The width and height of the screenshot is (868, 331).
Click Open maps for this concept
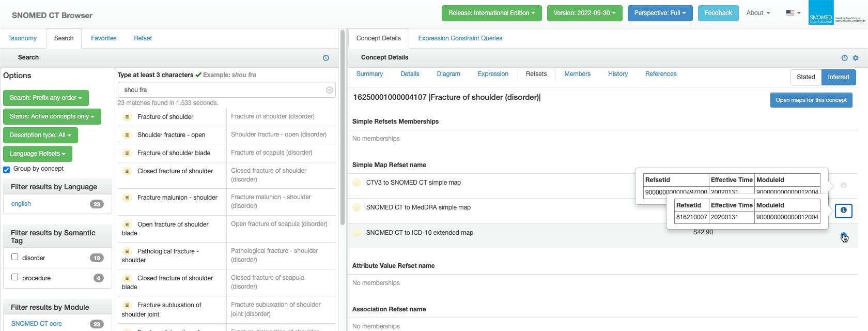pos(811,100)
